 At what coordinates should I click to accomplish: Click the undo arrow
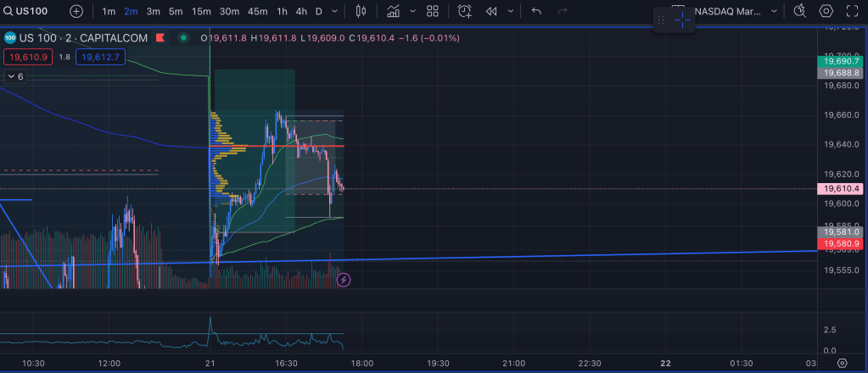coord(535,11)
